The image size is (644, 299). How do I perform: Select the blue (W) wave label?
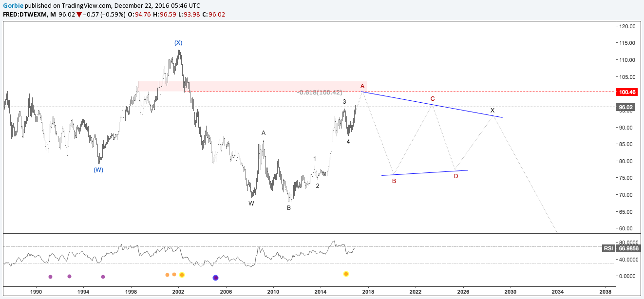coord(98,170)
